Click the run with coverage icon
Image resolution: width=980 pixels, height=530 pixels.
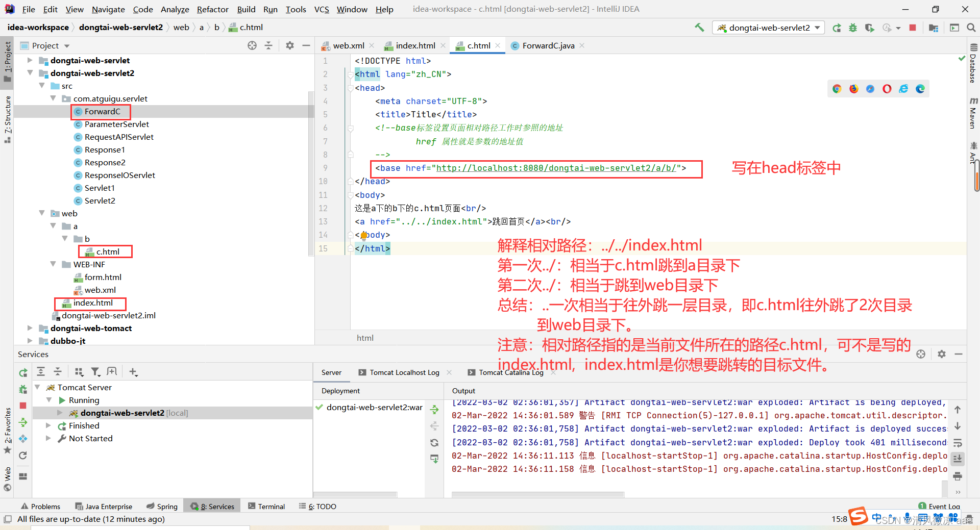point(869,28)
